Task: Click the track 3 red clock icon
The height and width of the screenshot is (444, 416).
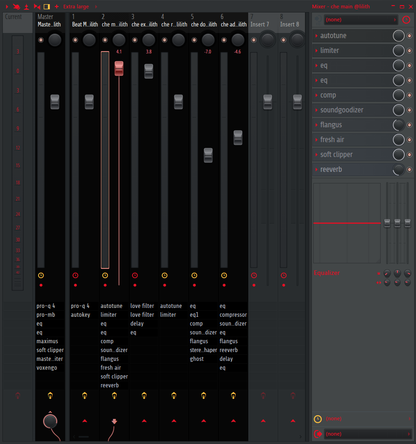Action: tap(135, 275)
